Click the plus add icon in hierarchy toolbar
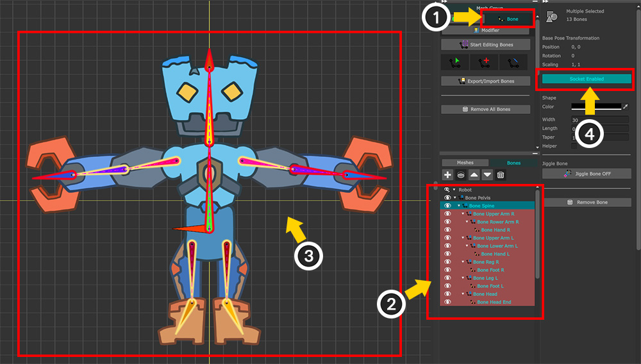641x364 pixels. coord(447,175)
